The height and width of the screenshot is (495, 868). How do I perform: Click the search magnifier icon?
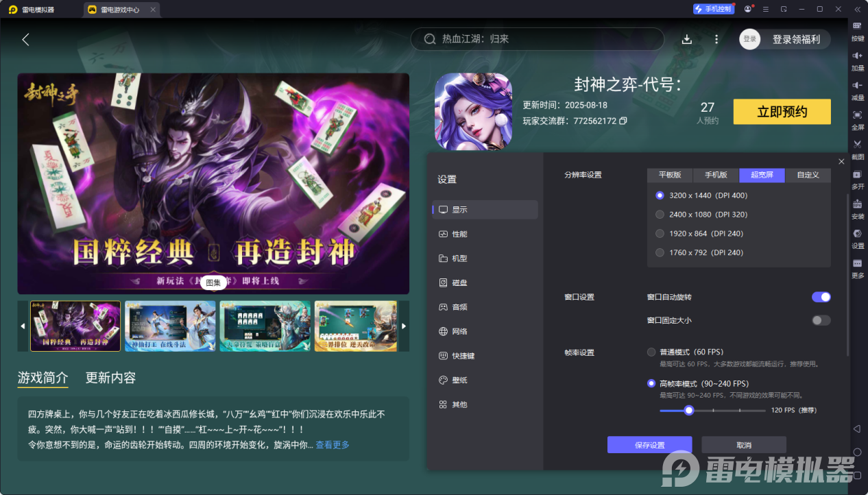point(430,39)
